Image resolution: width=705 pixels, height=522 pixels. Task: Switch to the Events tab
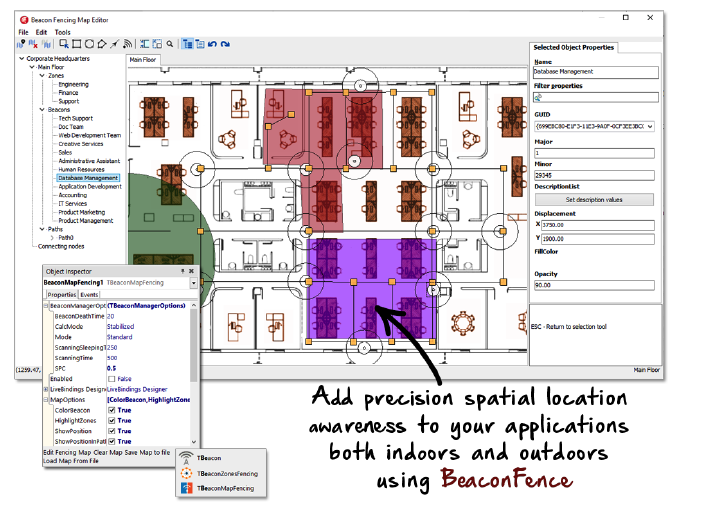(89, 295)
